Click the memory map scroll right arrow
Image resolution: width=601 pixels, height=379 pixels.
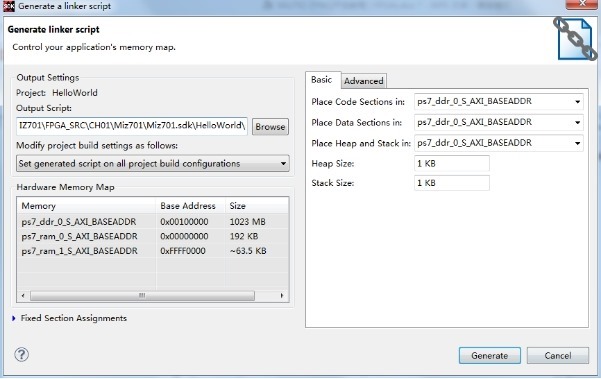point(282,295)
